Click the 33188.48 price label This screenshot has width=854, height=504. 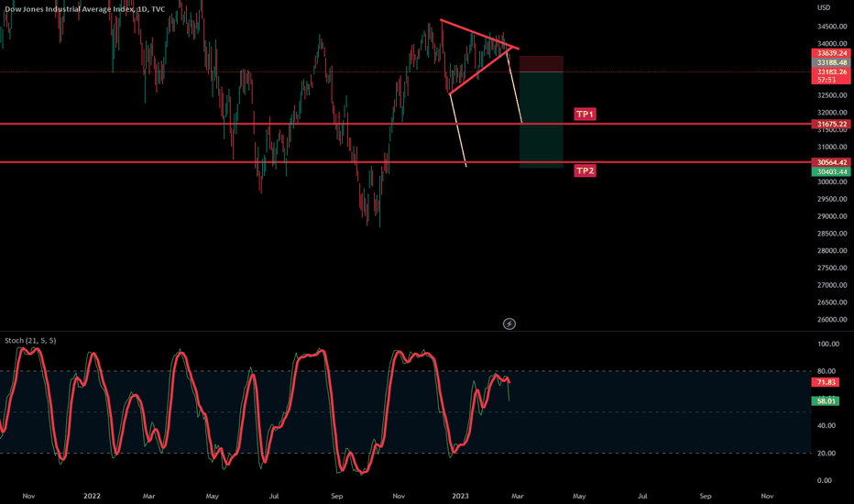[831, 62]
